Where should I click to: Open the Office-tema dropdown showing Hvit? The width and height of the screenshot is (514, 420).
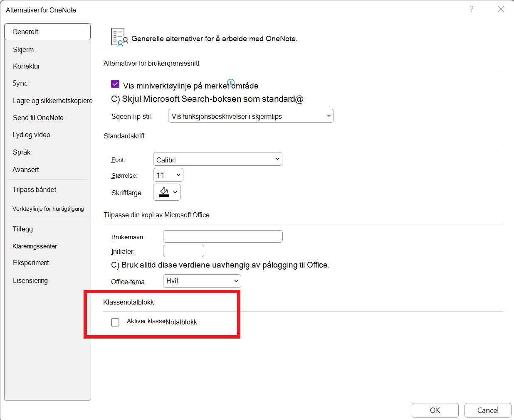tap(202, 281)
